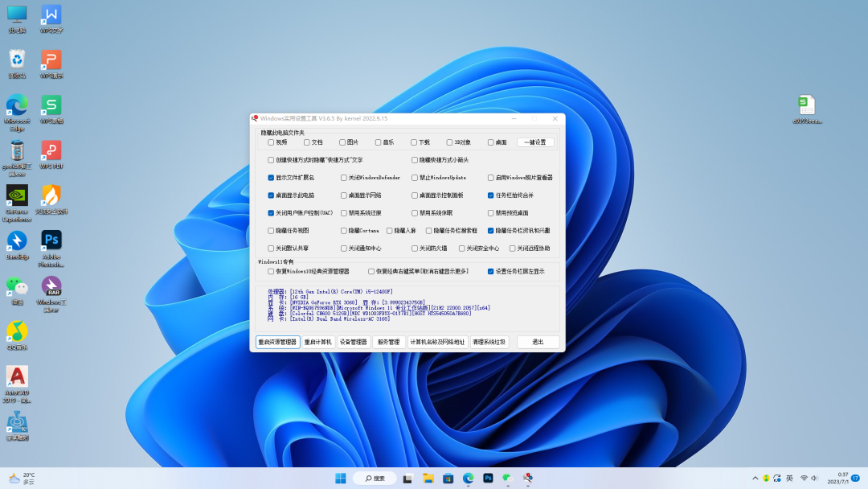This screenshot has height=489, width=868.
Task: Open Microsoft Store from the taskbar
Action: point(447,477)
